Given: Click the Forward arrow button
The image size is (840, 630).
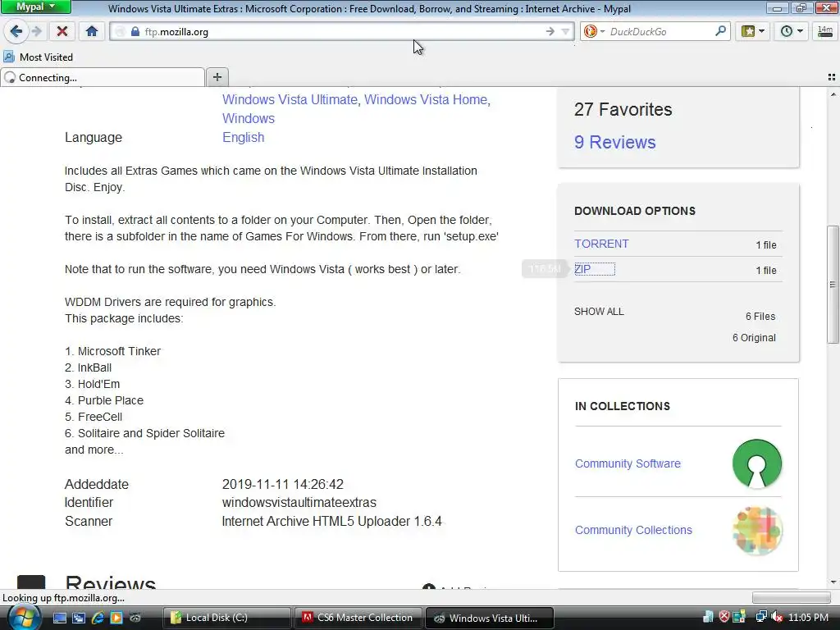Looking at the screenshot, I should pos(37,32).
